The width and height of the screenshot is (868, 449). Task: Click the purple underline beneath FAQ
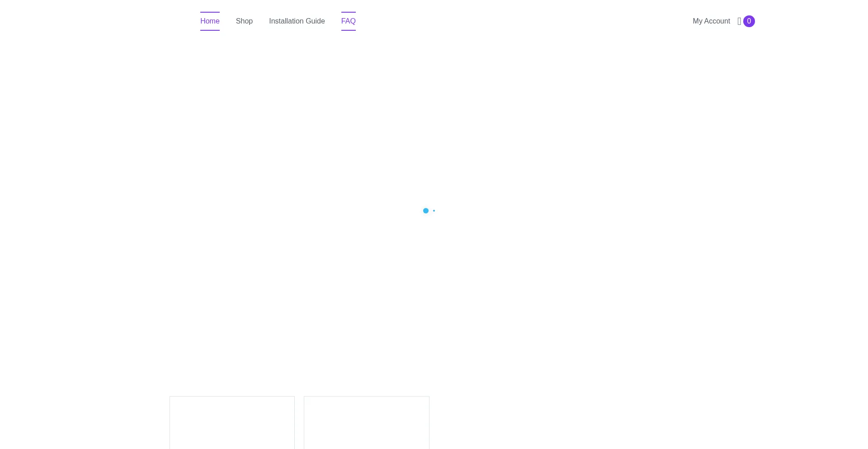[348, 30]
